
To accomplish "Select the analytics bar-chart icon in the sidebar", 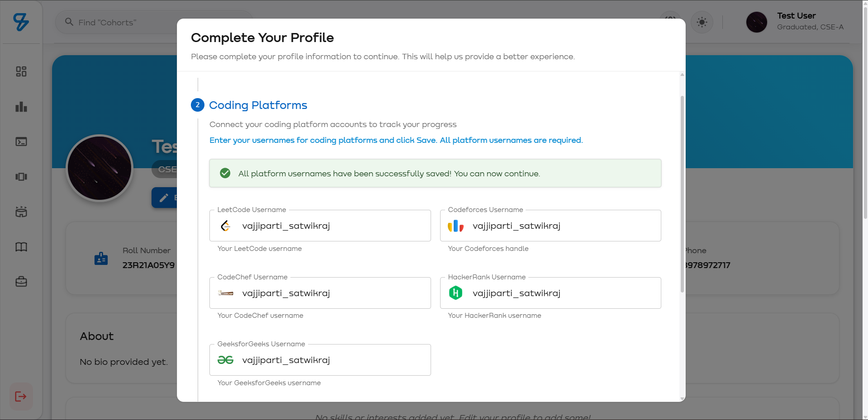I will (x=21, y=107).
